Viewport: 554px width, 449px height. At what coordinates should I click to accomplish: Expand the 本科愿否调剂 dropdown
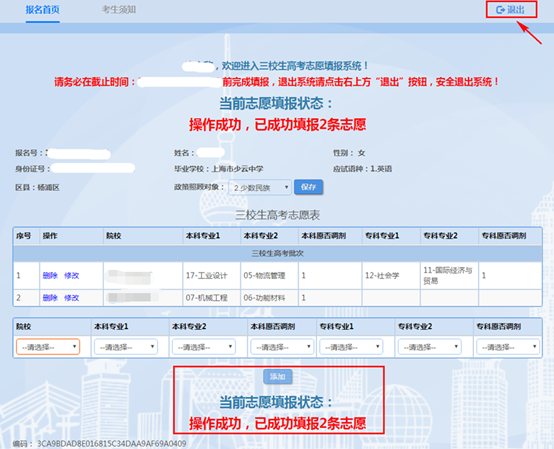282,347
